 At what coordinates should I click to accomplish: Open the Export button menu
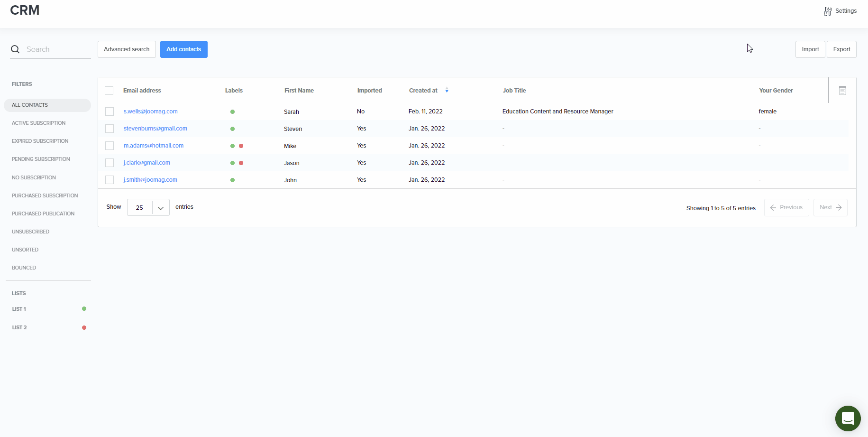841,49
